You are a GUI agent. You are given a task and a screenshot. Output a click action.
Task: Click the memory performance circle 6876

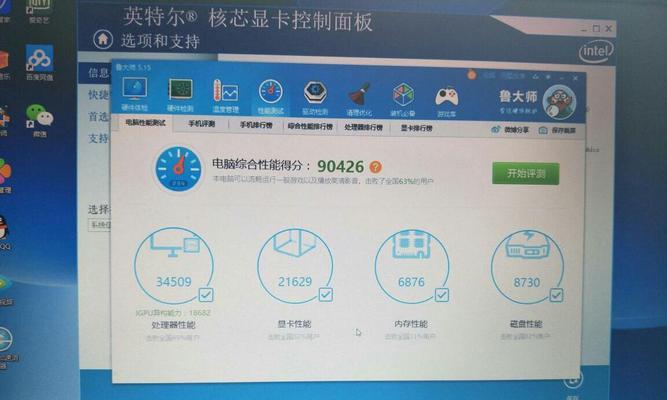411,267
